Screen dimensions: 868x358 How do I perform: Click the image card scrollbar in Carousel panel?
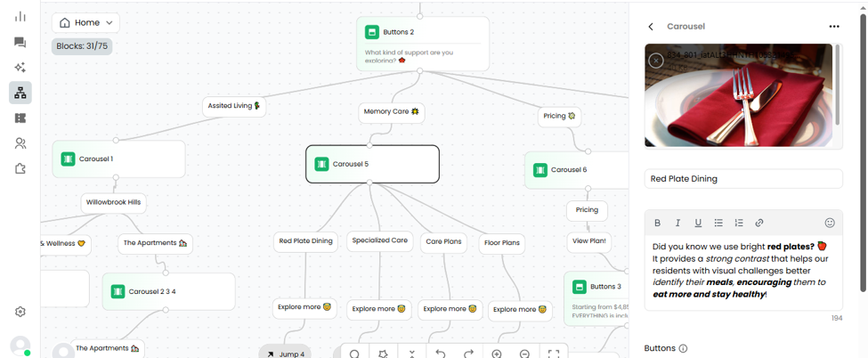[x=838, y=85]
